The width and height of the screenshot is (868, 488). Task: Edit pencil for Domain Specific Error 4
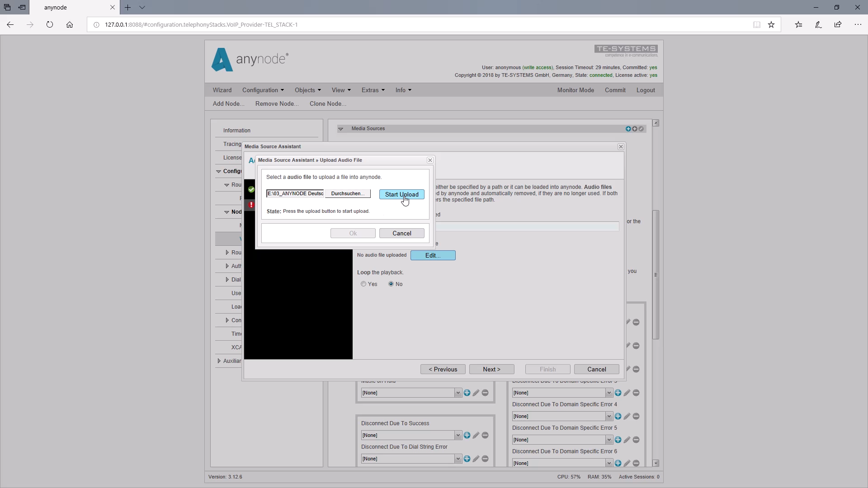[x=627, y=416]
